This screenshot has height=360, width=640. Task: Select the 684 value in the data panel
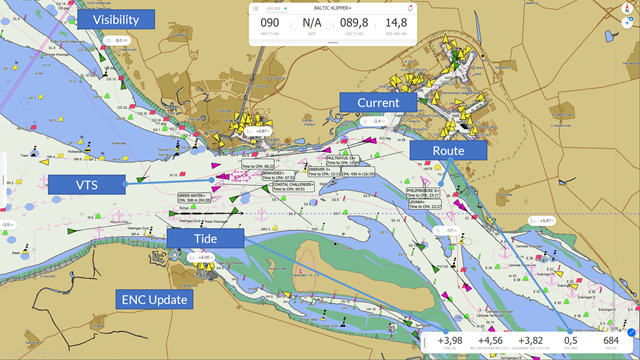[x=611, y=341]
